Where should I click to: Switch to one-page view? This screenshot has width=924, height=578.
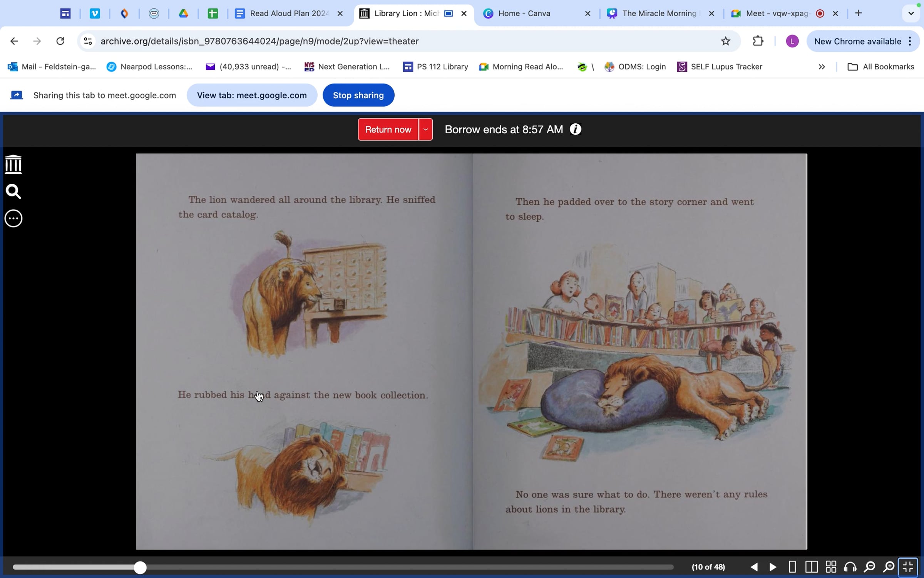[x=792, y=567]
